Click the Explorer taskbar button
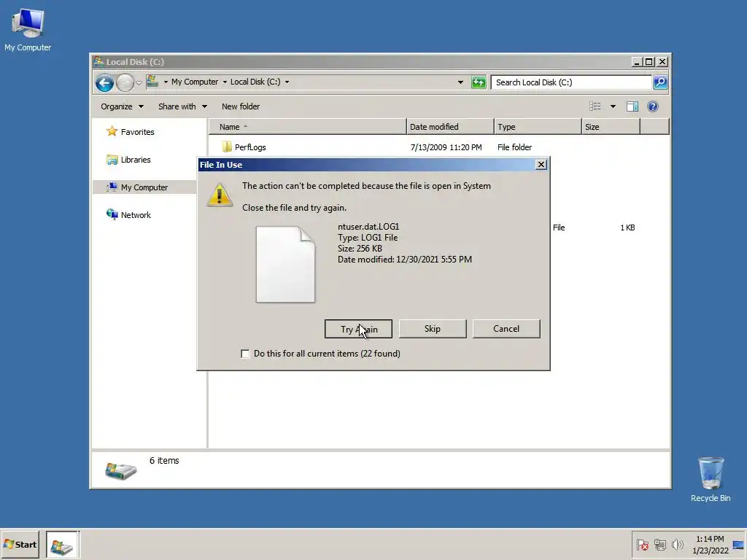Viewport: 747px width, 560px height. pyautogui.click(x=63, y=544)
